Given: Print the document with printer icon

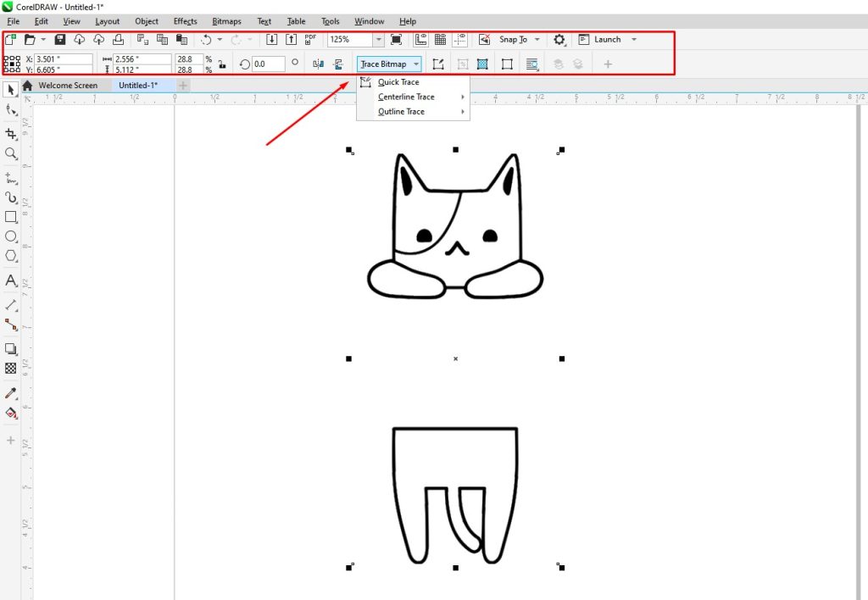Looking at the screenshot, I should point(118,39).
